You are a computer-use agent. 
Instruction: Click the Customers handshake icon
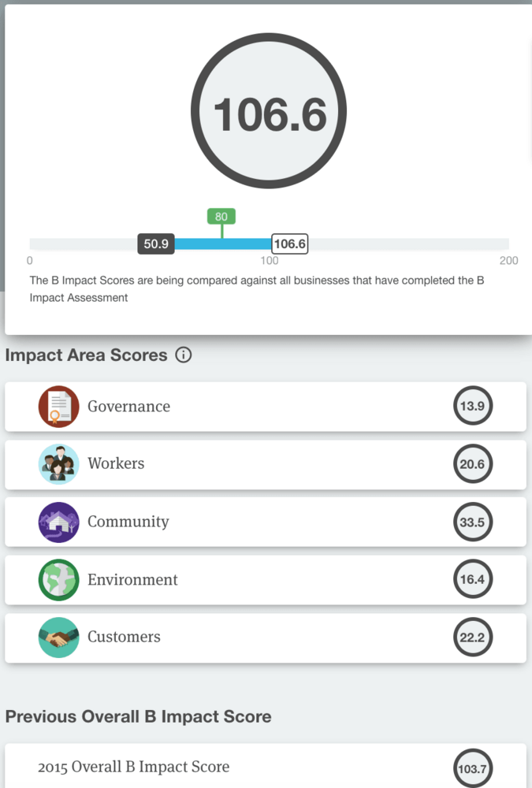coord(58,637)
